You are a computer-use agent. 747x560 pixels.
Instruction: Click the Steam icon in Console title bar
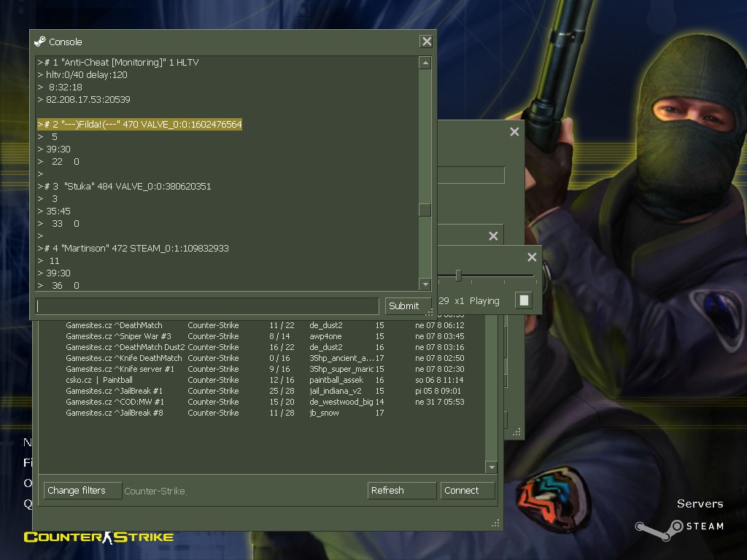pos(40,42)
